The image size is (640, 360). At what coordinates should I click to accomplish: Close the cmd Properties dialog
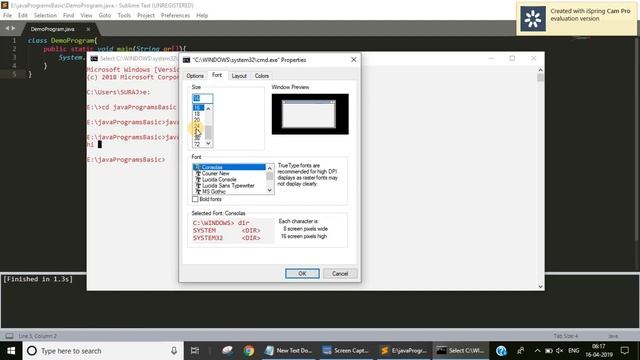coord(353,60)
